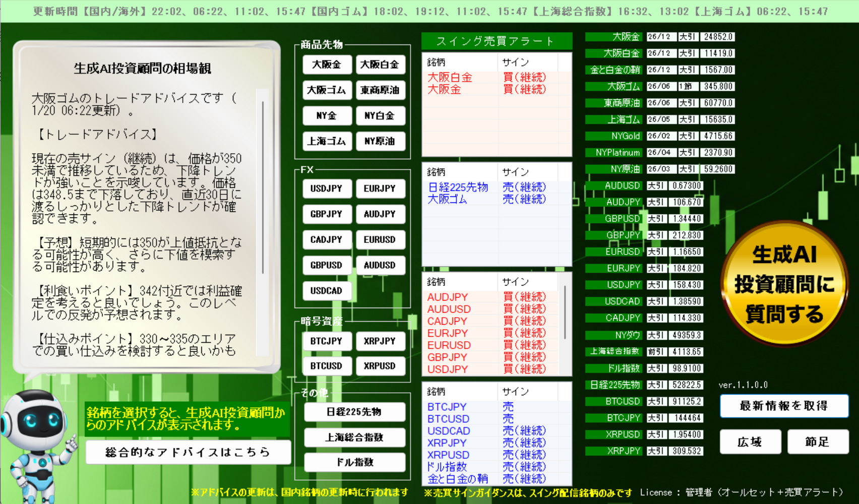Screen dimensions: 859x504
Task: Click the 上海総合指数 value 4113.65
Action: (x=686, y=351)
